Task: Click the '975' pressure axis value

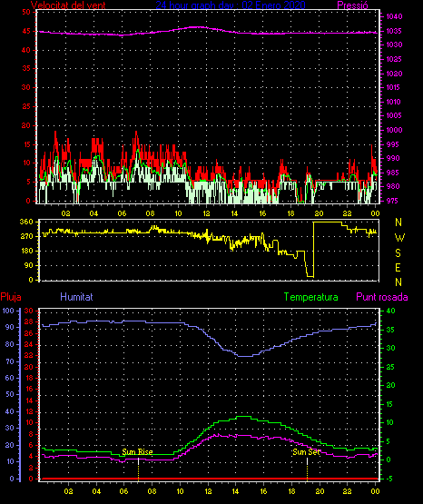Action: [x=392, y=201]
